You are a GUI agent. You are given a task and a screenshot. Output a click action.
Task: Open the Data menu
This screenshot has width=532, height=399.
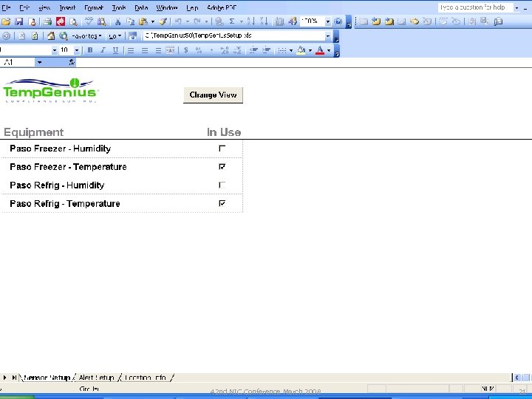141,7
